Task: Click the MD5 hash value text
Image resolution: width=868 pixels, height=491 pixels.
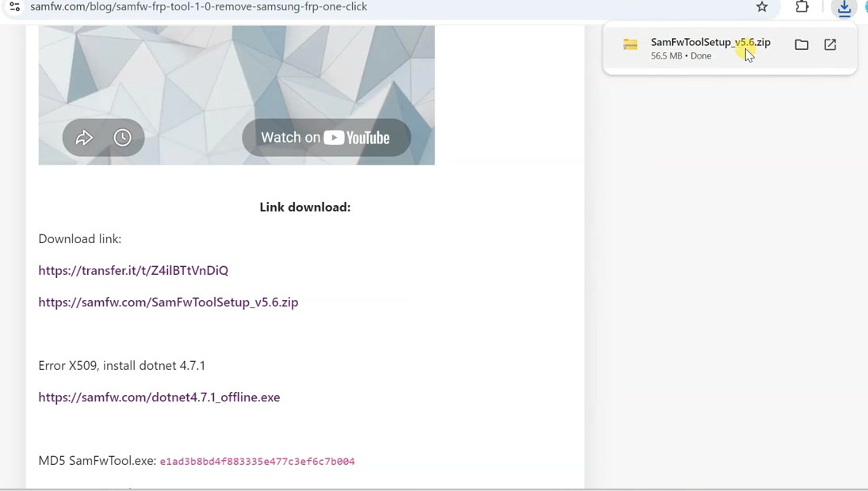Action: pos(258,462)
